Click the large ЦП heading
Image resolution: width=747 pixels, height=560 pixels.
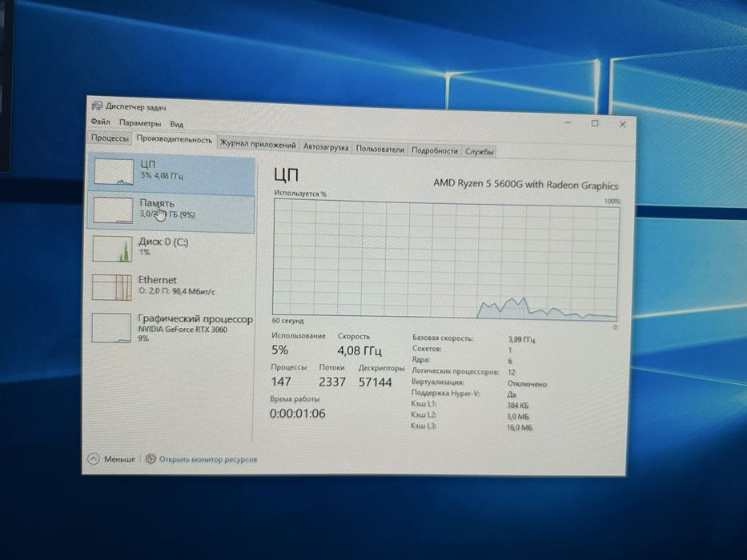click(287, 174)
